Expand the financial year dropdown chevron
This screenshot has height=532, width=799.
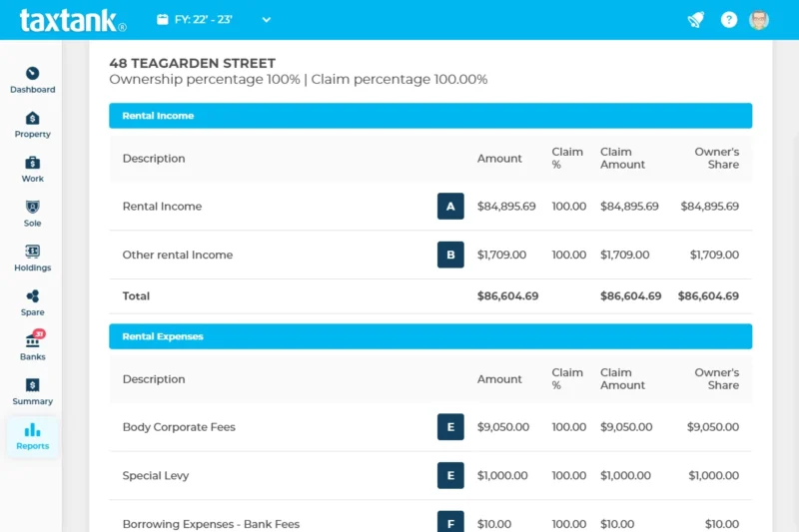pos(267,20)
